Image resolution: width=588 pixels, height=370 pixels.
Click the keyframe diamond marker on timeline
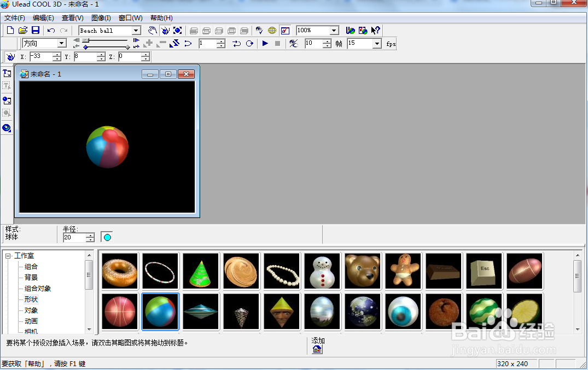coord(86,47)
